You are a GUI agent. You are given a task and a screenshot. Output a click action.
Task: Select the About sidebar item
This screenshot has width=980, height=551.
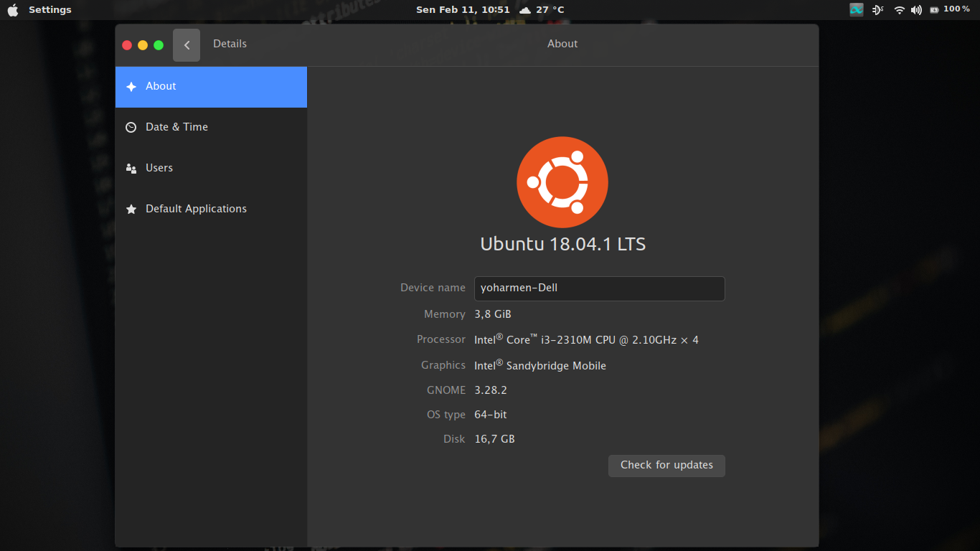(x=211, y=87)
